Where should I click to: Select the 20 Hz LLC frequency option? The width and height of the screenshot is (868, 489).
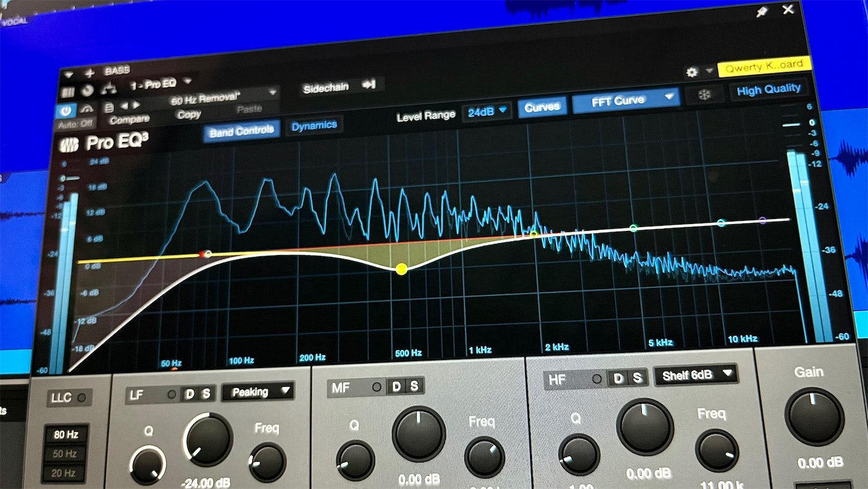(x=64, y=473)
